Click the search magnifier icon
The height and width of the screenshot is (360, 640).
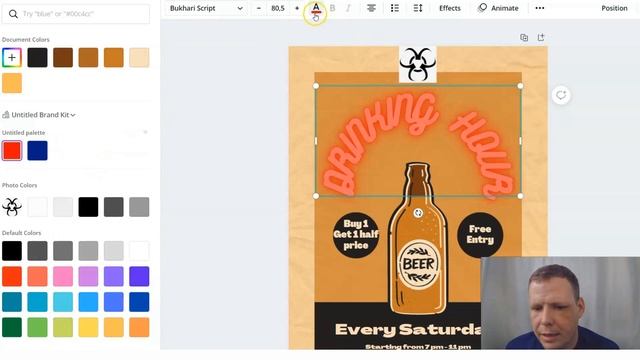(13, 14)
